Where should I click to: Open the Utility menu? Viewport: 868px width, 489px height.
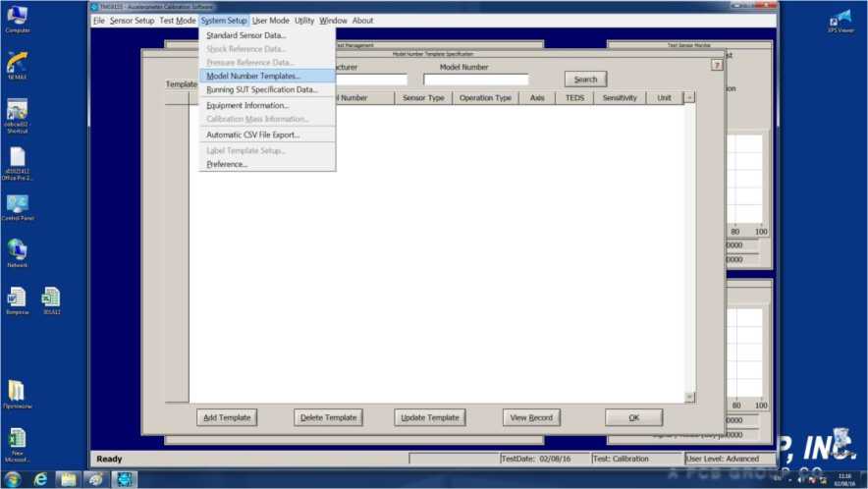point(304,21)
